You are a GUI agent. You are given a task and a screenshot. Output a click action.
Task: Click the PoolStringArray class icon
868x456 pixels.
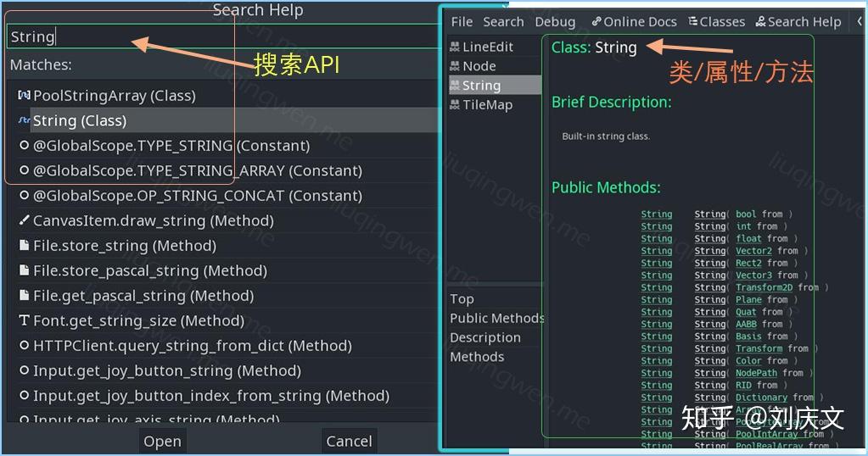(24, 95)
